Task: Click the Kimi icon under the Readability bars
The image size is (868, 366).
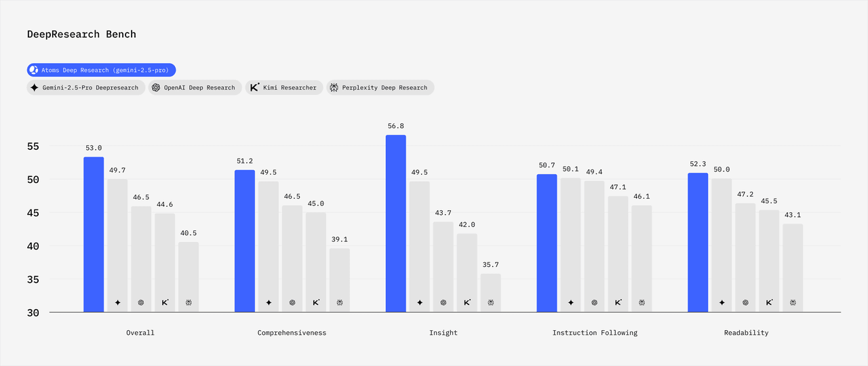Action: (x=769, y=302)
